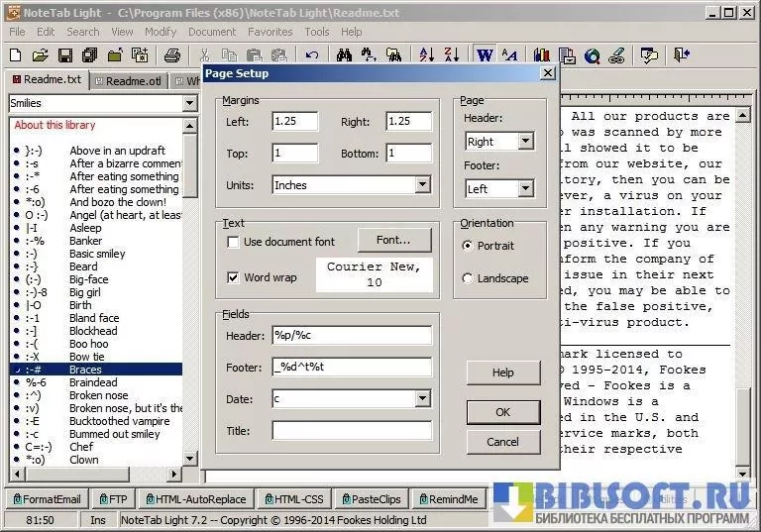Toggle the Word wrap 'W' toolbar icon

(485, 55)
